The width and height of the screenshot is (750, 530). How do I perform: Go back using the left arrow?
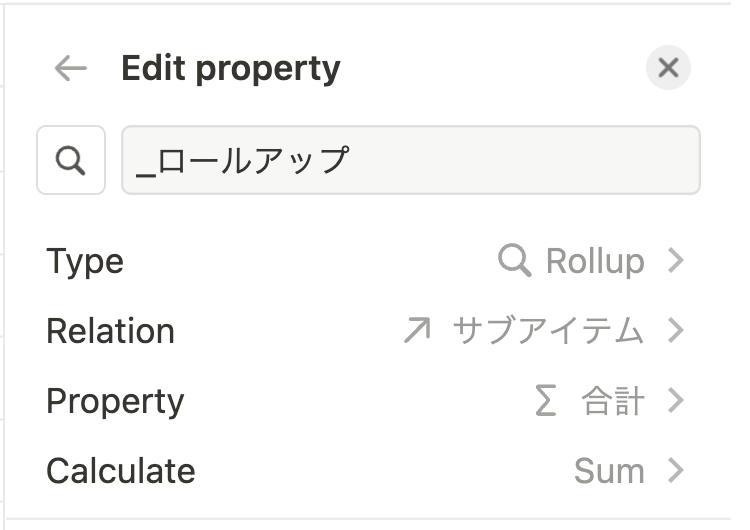click(x=71, y=69)
